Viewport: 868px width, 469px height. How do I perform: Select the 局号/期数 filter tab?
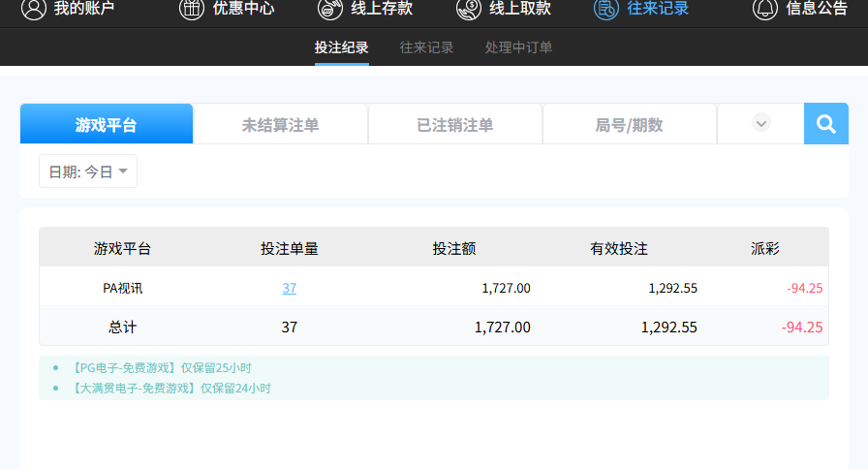click(629, 124)
